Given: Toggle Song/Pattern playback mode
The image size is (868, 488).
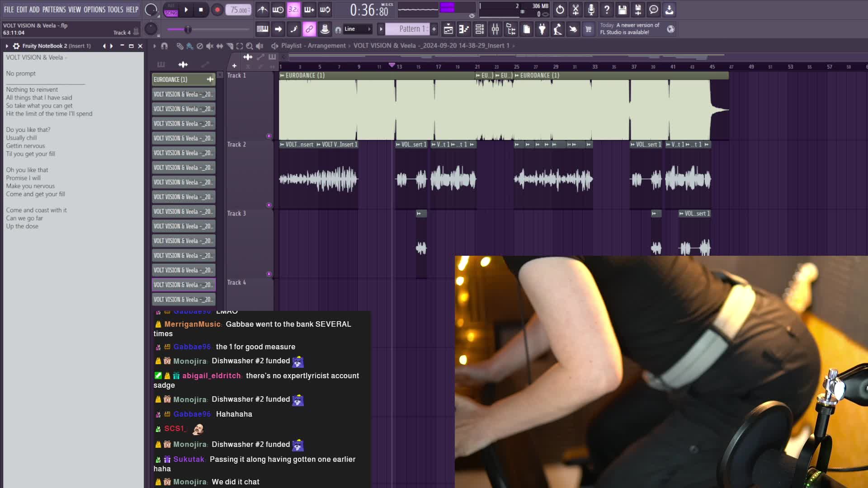Looking at the screenshot, I should coord(171,10).
